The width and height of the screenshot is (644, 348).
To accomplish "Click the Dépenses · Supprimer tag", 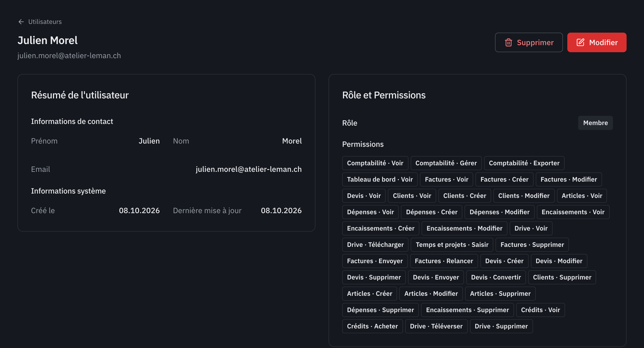I will [380, 310].
